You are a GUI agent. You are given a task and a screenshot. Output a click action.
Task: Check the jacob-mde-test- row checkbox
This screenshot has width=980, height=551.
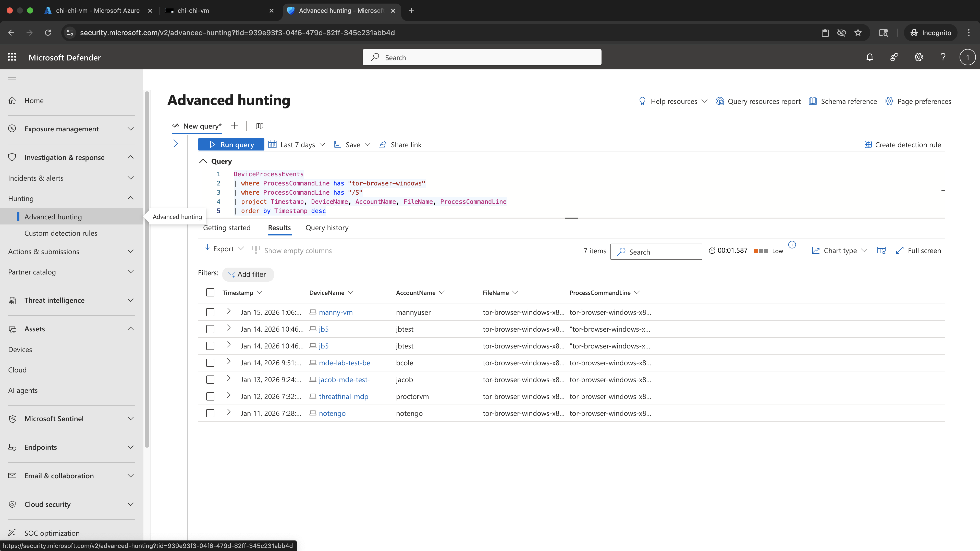coord(210,380)
